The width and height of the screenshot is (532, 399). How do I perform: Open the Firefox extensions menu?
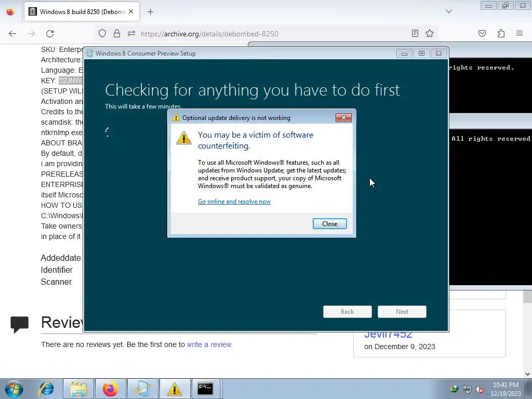point(501,33)
